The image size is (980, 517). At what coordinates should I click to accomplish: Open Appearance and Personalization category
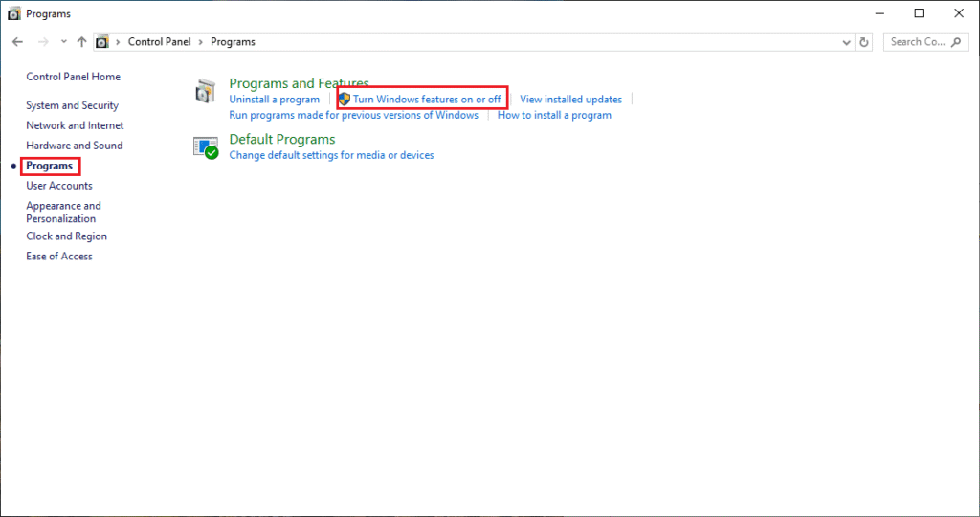point(63,212)
